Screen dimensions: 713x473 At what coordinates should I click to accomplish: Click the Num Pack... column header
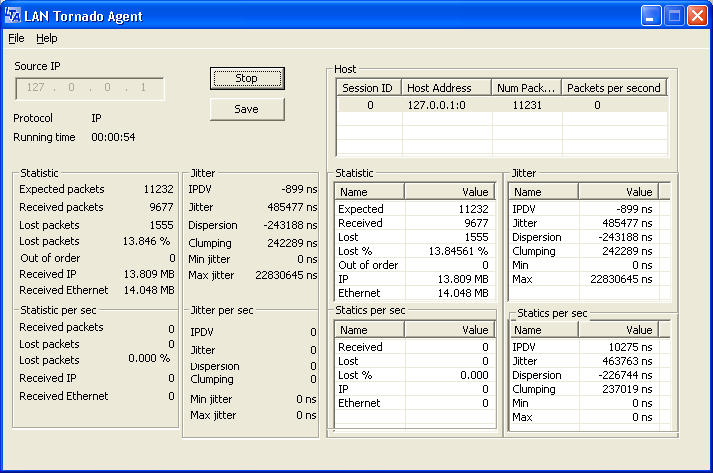(526, 88)
